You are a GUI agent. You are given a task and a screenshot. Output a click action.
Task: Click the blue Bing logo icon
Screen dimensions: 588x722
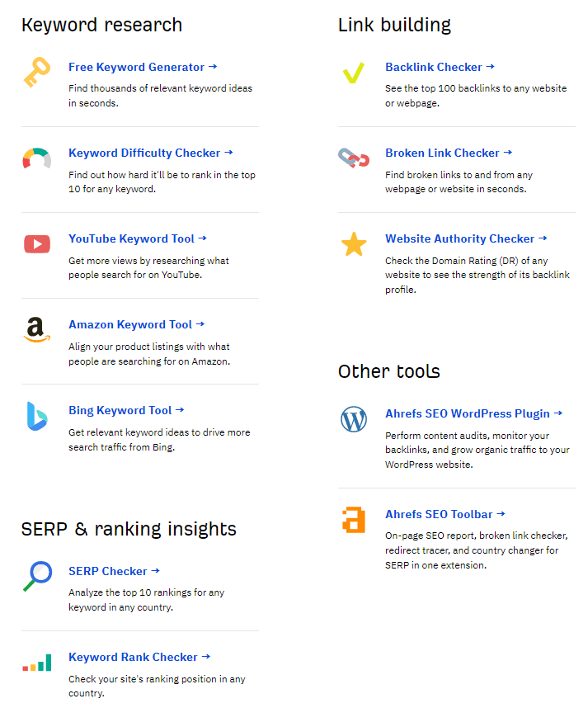[37, 416]
